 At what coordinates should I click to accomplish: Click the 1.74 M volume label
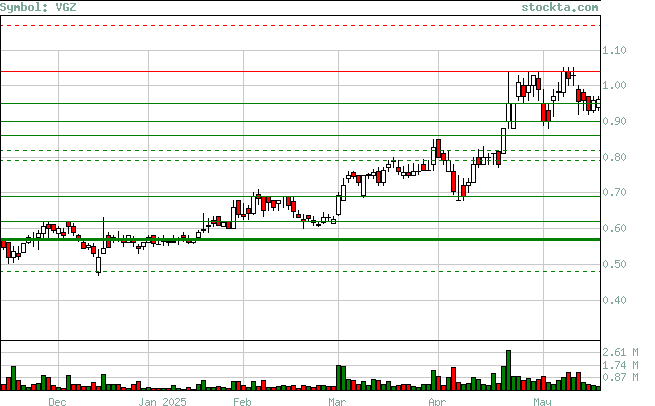(620, 365)
